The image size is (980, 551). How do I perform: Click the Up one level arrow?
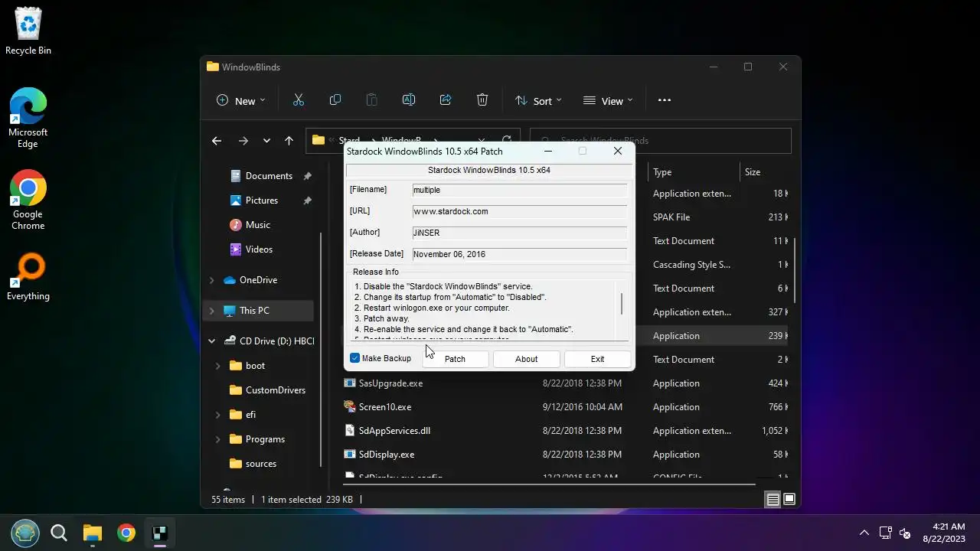click(x=289, y=141)
